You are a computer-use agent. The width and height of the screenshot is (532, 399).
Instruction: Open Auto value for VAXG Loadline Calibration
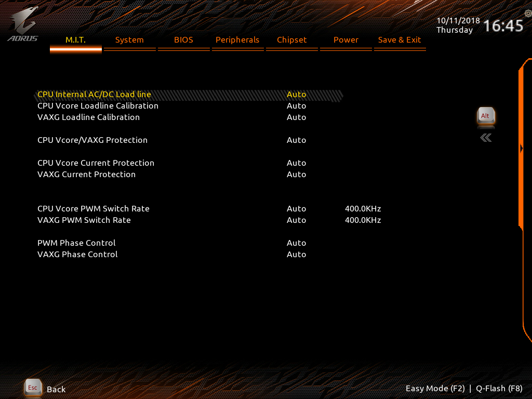coord(296,117)
